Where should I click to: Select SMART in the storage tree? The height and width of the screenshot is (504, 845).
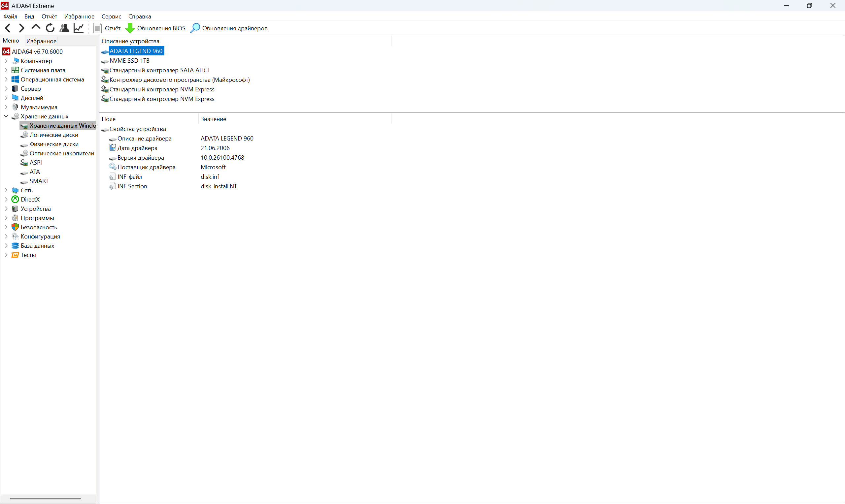[39, 181]
